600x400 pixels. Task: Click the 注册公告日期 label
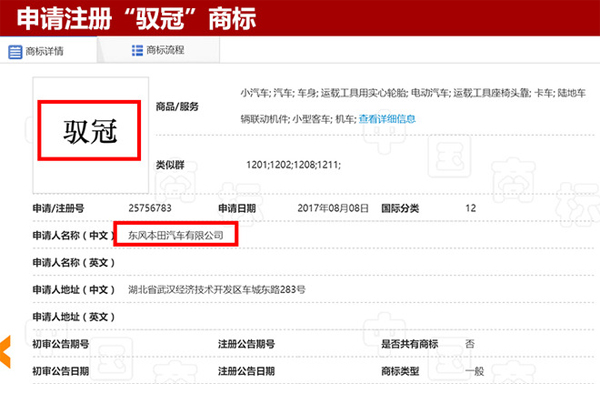(249, 370)
